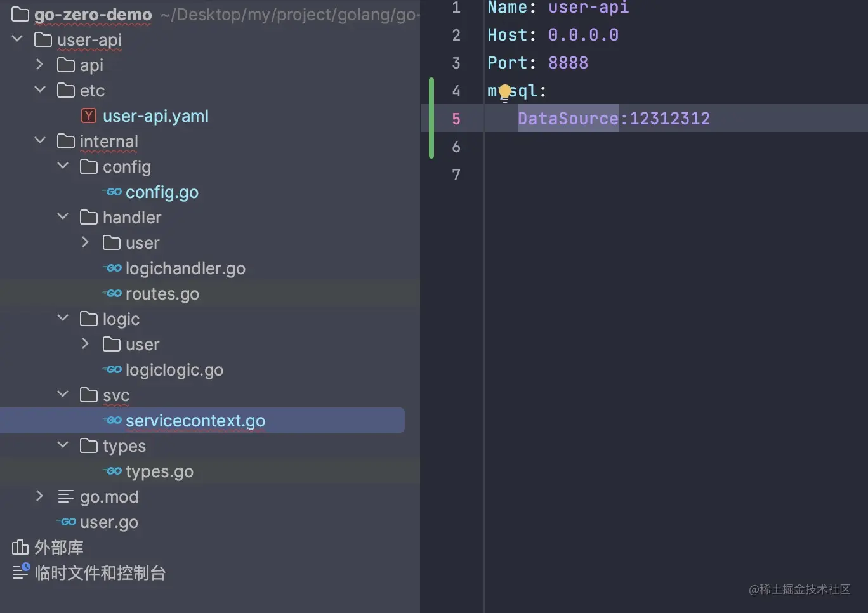This screenshot has height=613, width=868.
Task: Expand the api folder
Action: (39, 65)
